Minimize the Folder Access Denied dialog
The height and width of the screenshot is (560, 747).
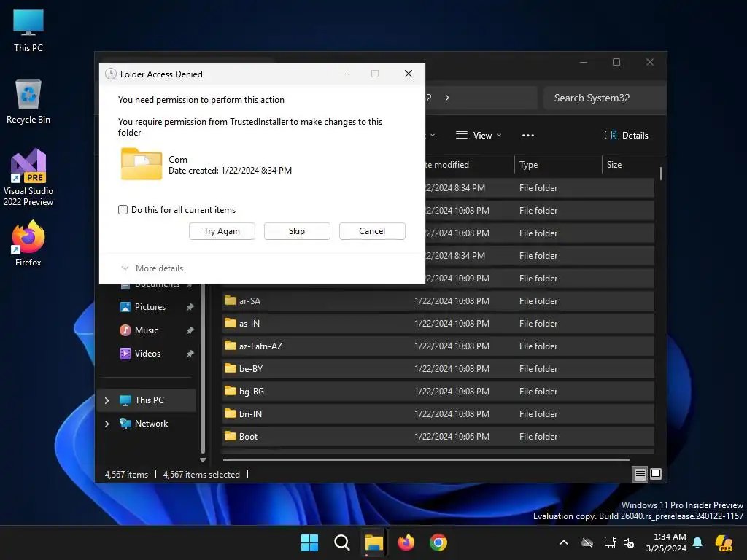342,74
